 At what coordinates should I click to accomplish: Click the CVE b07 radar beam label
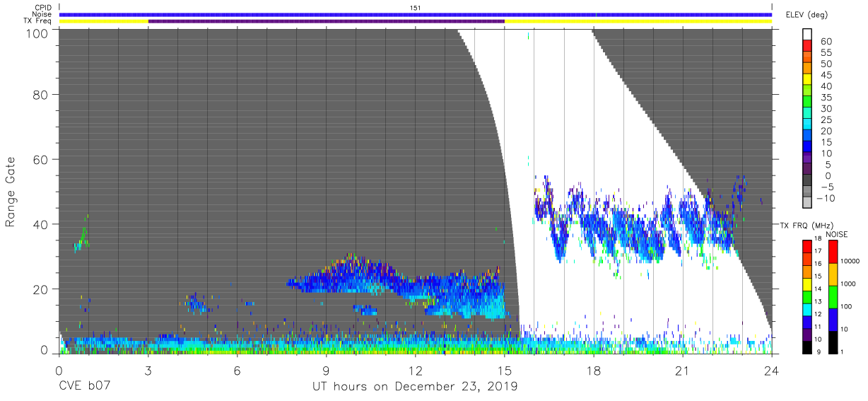point(86,387)
